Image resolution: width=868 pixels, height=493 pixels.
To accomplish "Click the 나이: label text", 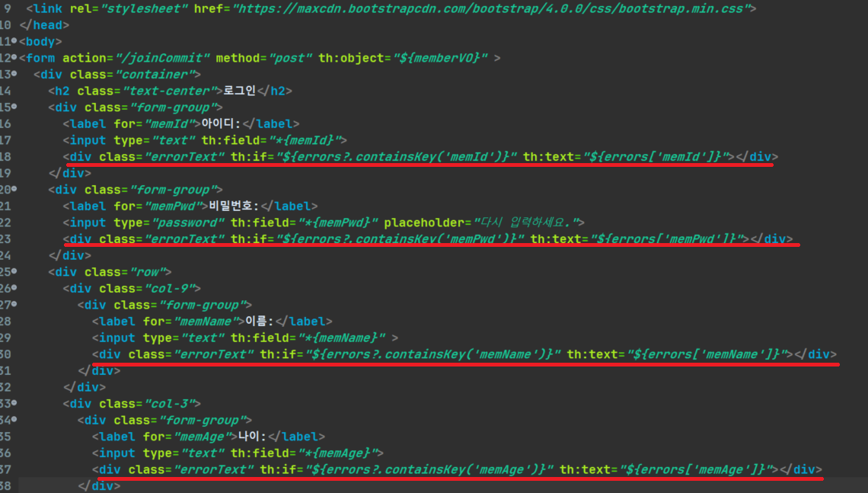I will click(252, 437).
